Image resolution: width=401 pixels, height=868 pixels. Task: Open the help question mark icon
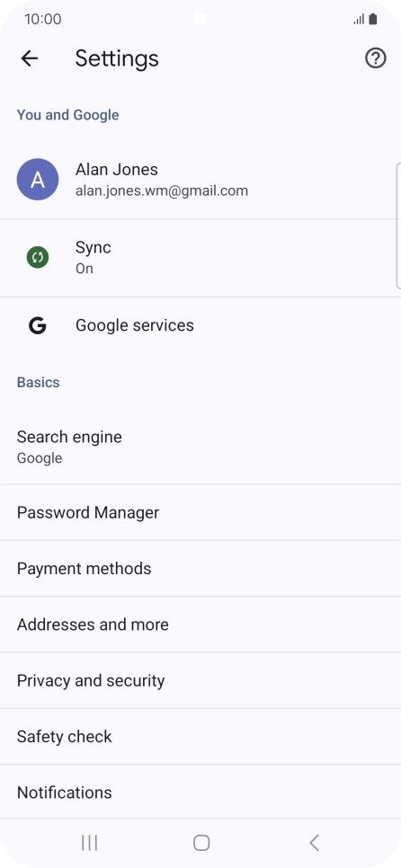tap(376, 58)
